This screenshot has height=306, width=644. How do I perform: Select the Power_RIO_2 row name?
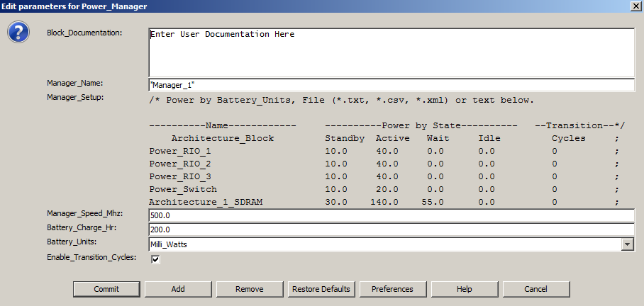[180, 164]
